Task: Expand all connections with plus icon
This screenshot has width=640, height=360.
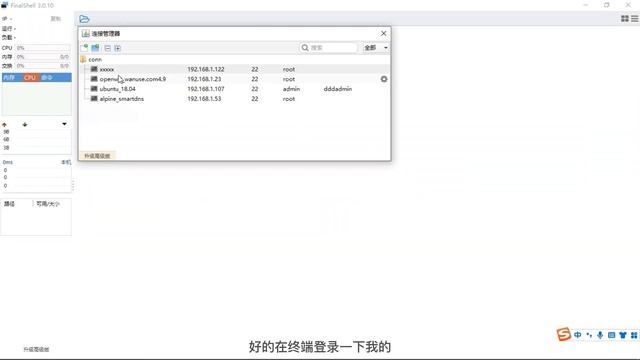Action: (x=118, y=48)
